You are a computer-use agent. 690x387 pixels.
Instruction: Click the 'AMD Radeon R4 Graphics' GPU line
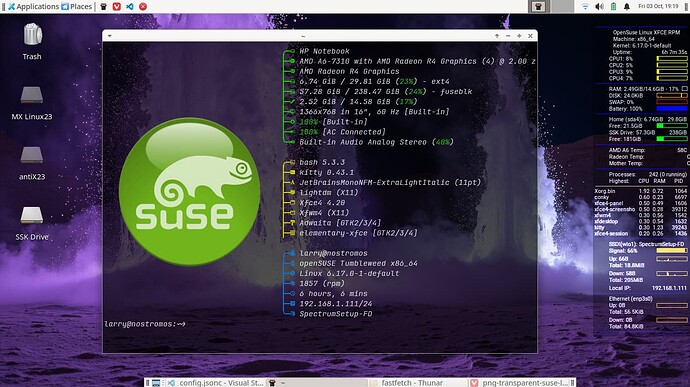tap(349, 71)
